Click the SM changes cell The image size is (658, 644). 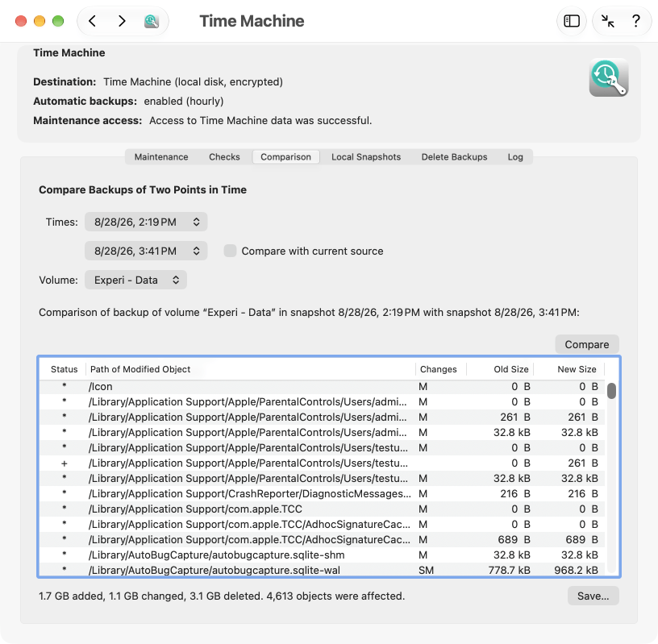click(426, 570)
